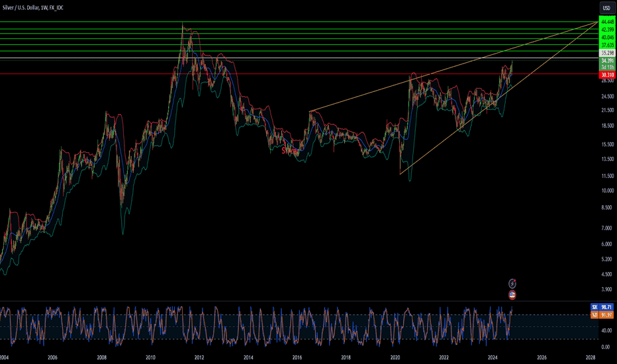Open the USD currency selector

606,8
